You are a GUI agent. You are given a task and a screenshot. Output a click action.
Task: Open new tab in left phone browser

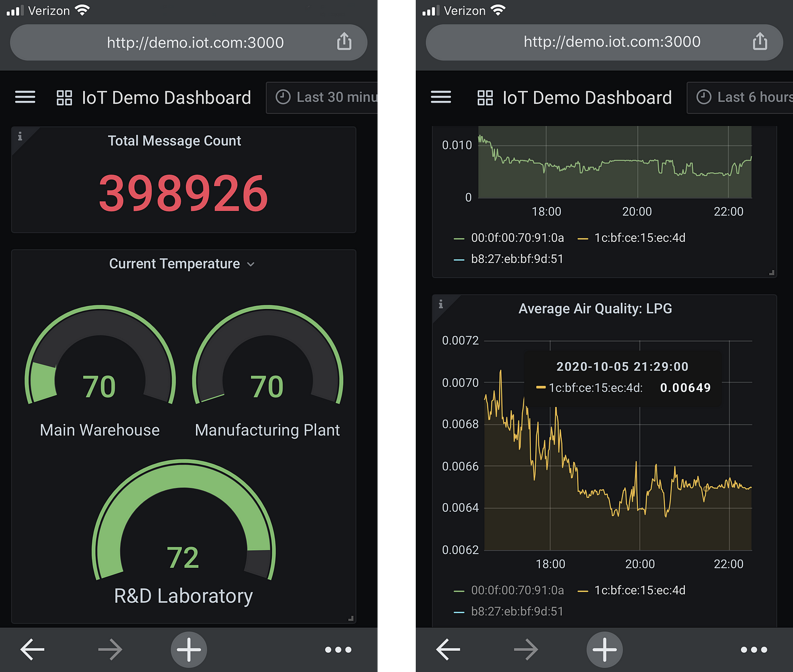tap(189, 649)
